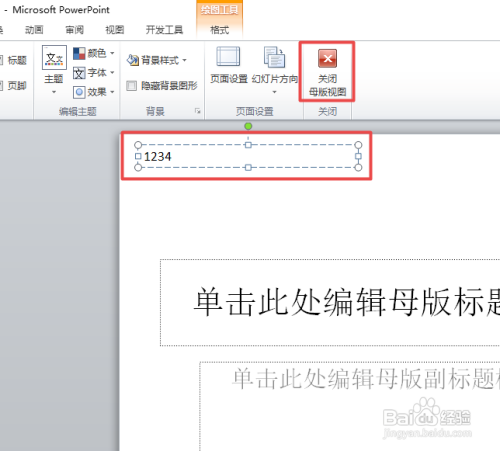Click the 字体 fonts icon
Image resolution: width=500 pixels, height=451 pixels.
pyautogui.click(x=79, y=73)
